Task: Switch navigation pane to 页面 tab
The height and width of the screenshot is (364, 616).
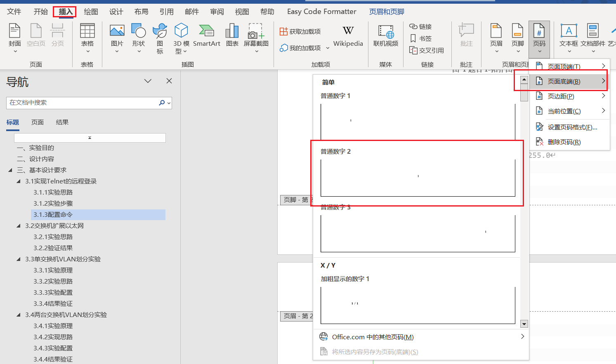Action: pos(38,122)
